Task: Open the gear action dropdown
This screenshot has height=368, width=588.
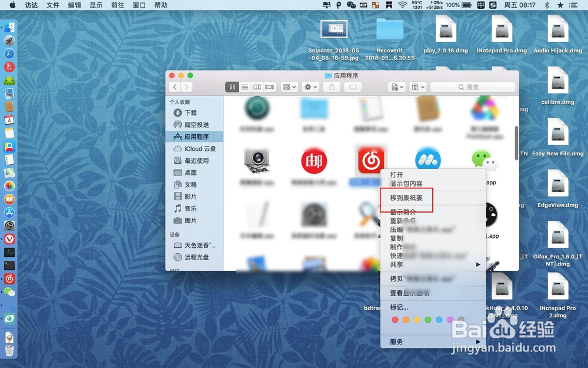Action: pyautogui.click(x=310, y=87)
